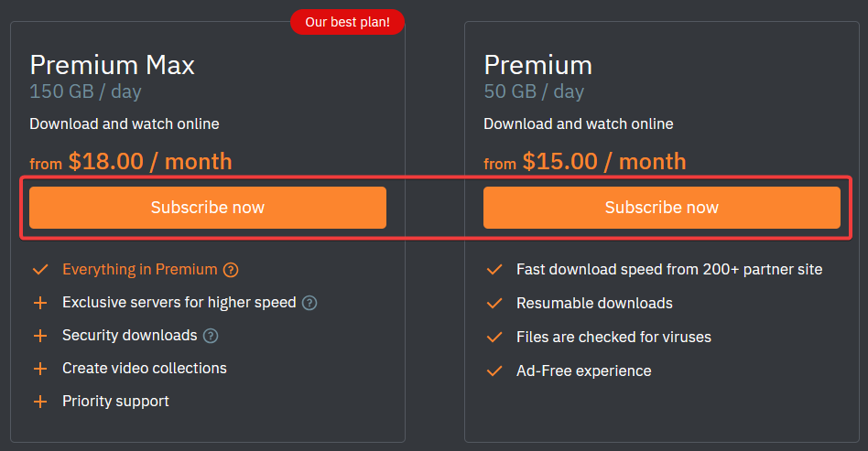Select the $15.00 / month price text
868x451 pixels.
[604, 162]
